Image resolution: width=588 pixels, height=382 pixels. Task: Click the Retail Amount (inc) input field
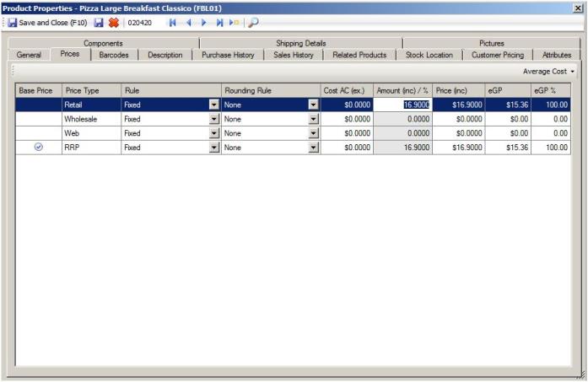click(x=402, y=105)
